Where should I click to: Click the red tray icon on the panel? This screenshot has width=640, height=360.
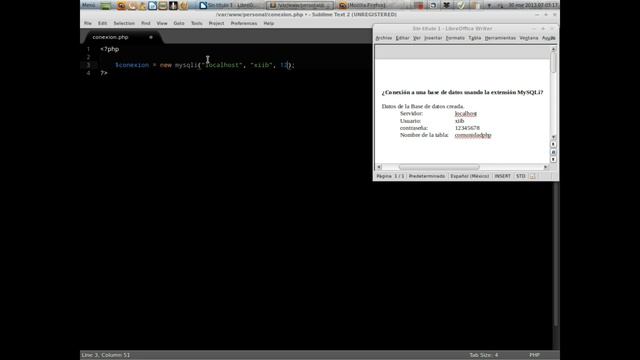click(x=419, y=5)
